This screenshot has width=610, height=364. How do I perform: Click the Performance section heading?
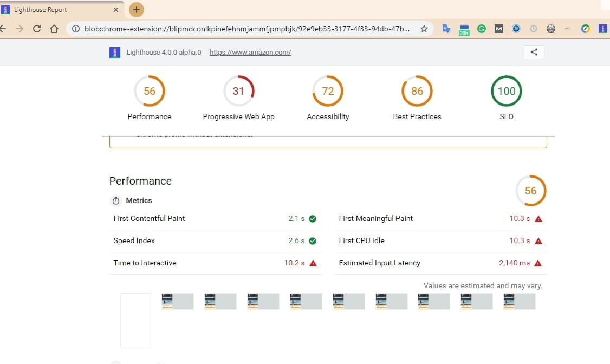tap(140, 181)
